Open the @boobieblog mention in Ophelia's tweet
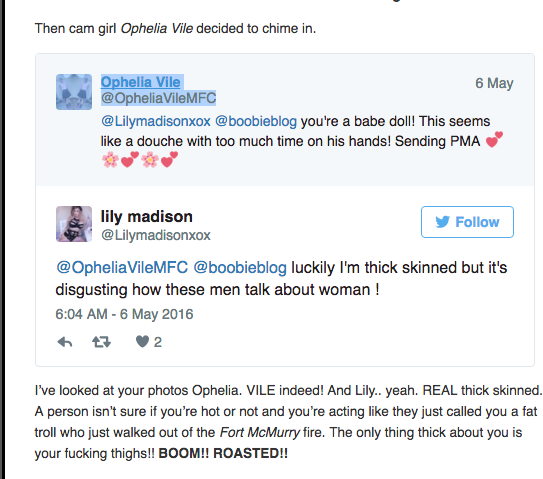 point(256,121)
